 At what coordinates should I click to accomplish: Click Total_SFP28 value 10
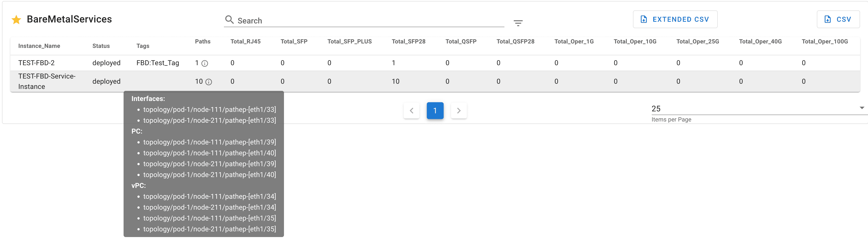click(396, 81)
